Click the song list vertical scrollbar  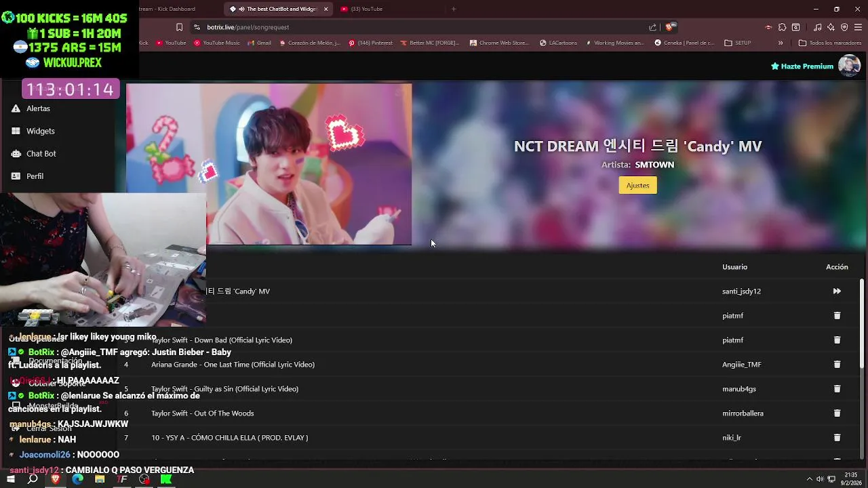[862, 323]
